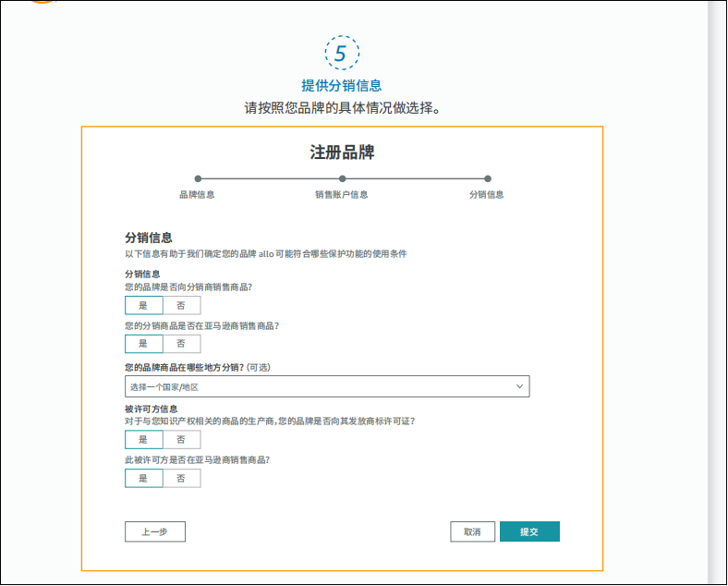Click the 您的品牌商品在哪些地方分销? label

tap(185, 367)
